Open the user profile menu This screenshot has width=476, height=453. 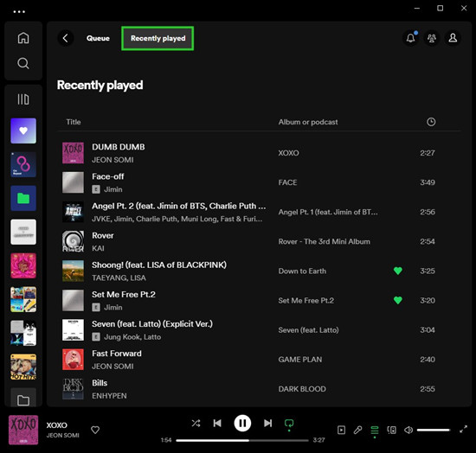pos(453,38)
